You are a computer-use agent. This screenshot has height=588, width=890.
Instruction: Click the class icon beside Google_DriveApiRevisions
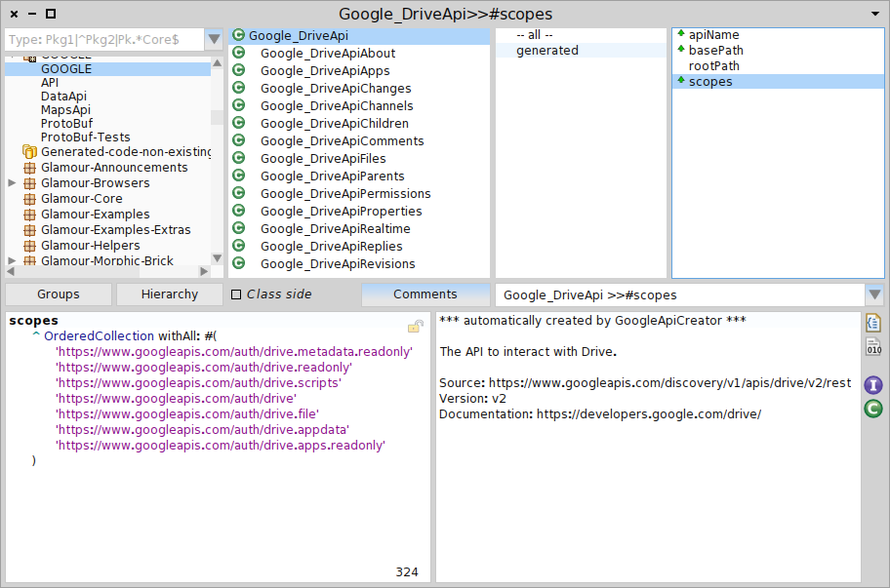(239, 263)
